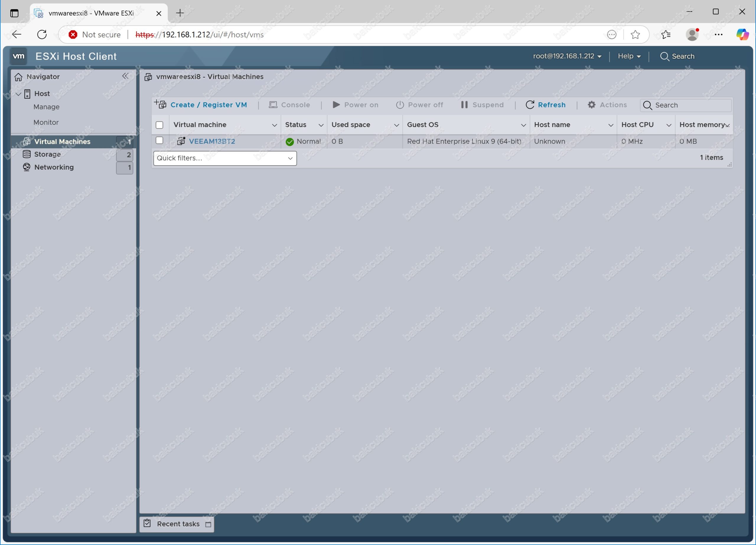Close the vmwareesxi8 browser tab
The width and height of the screenshot is (756, 545).
coord(159,13)
